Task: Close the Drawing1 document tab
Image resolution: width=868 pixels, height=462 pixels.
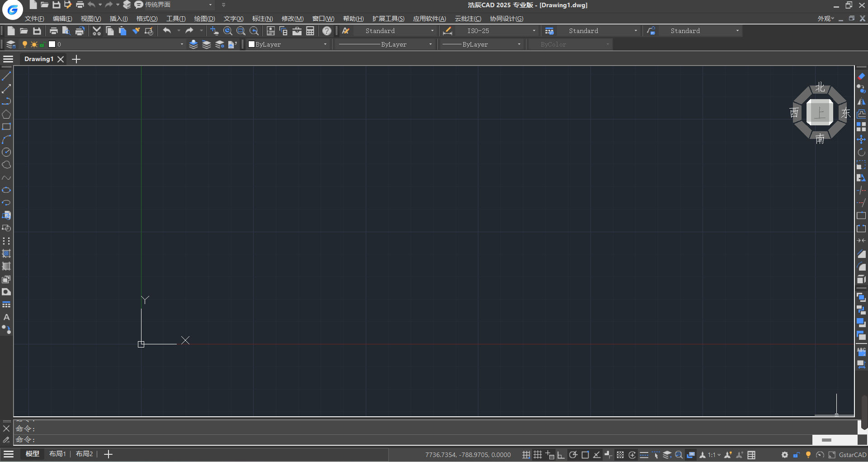Action: point(61,59)
